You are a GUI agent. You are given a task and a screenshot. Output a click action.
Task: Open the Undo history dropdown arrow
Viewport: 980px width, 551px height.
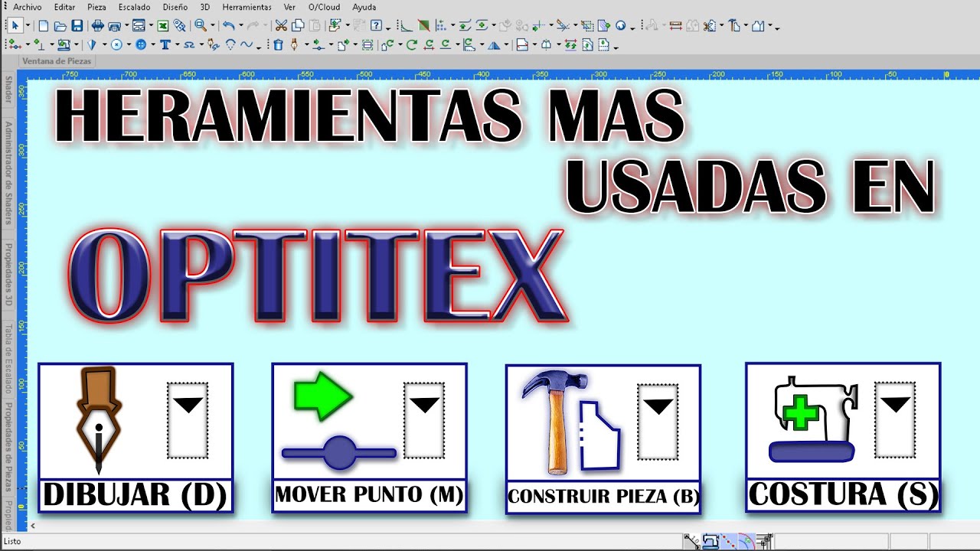[240, 25]
